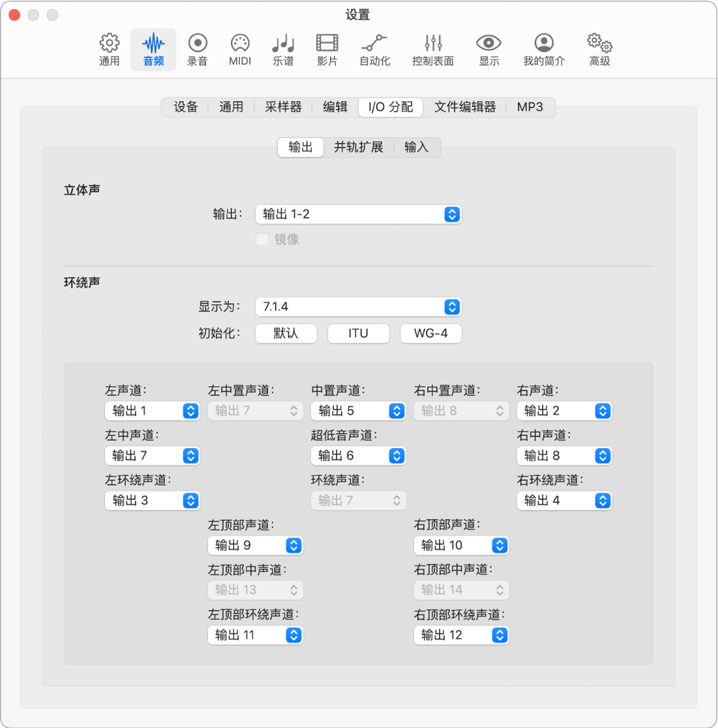This screenshot has height=728, width=718.
Task: Click the disabled 环绕声道 dropdown
Action: point(359,501)
